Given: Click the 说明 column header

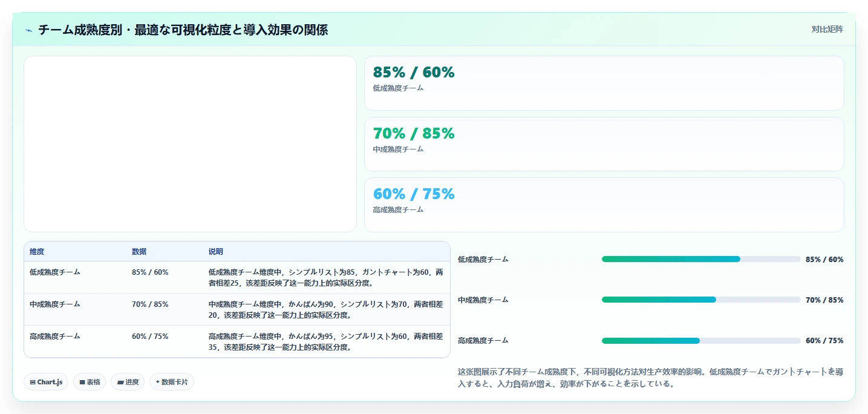Looking at the screenshot, I should coord(216,252).
